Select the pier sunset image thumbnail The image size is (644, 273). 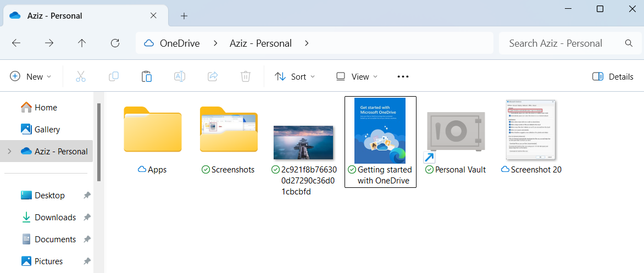coord(303,142)
